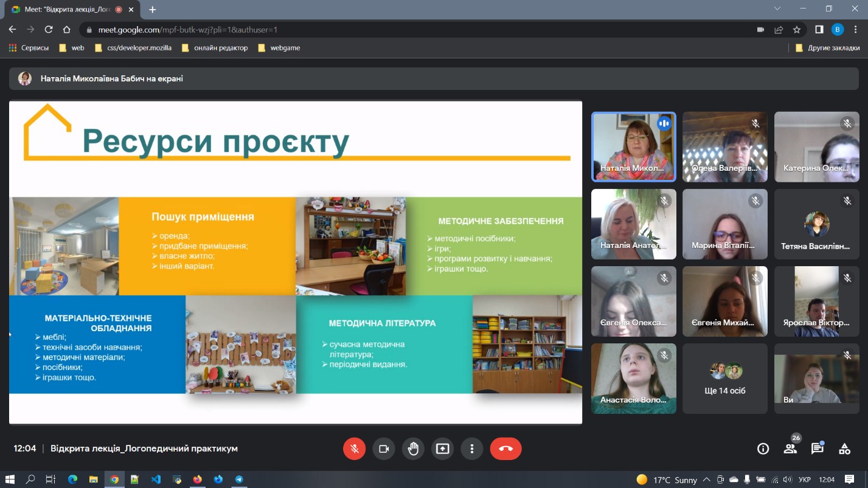Toggle the muted microphone button

[355, 448]
